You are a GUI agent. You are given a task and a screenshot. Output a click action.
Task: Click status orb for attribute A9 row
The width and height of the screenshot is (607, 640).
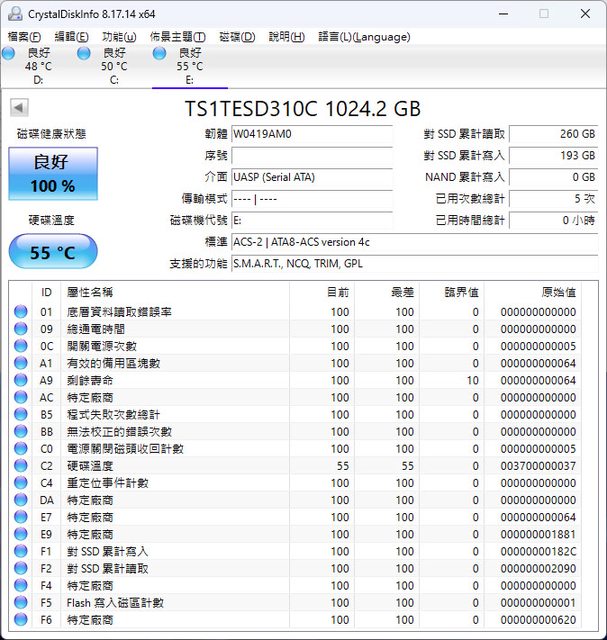pyautogui.click(x=21, y=380)
